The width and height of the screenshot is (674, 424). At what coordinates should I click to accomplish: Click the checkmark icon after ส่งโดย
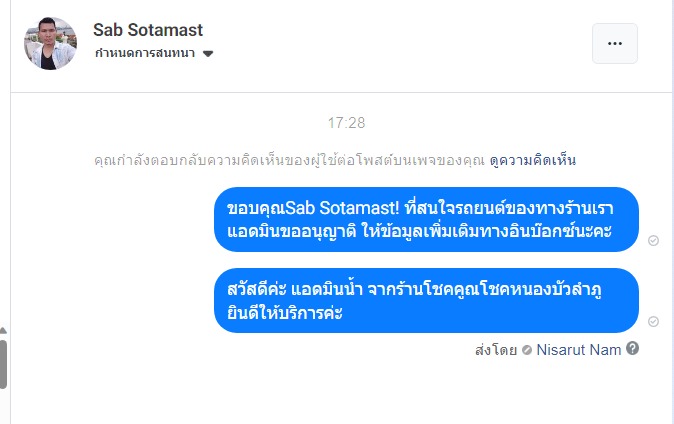tap(527, 350)
